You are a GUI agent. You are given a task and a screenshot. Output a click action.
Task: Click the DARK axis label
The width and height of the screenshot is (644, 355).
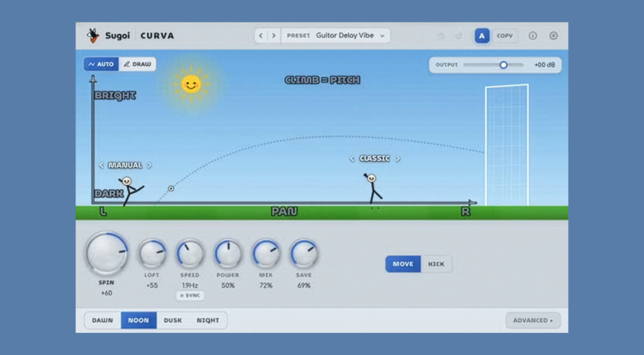109,194
